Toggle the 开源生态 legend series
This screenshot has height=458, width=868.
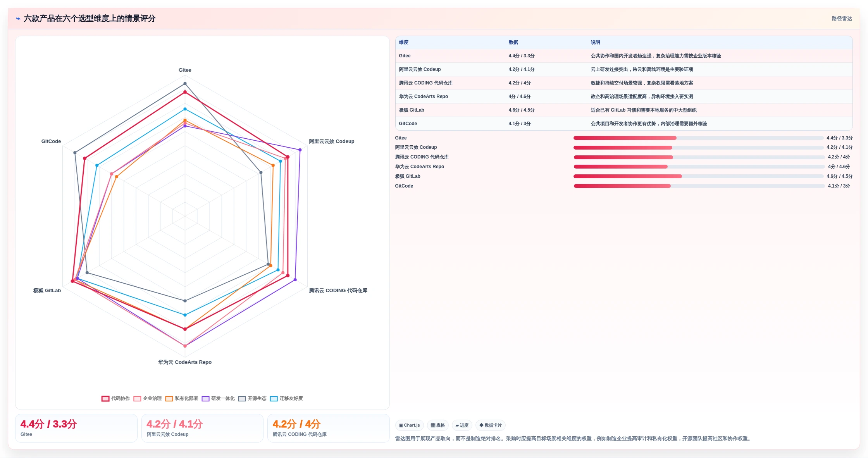pyautogui.click(x=252, y=398)
